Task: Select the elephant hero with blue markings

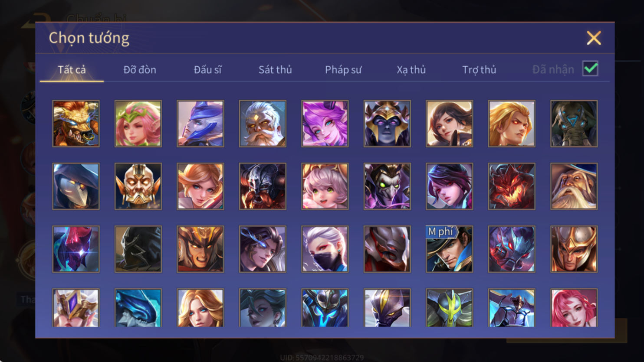Action: pos(574,124)
